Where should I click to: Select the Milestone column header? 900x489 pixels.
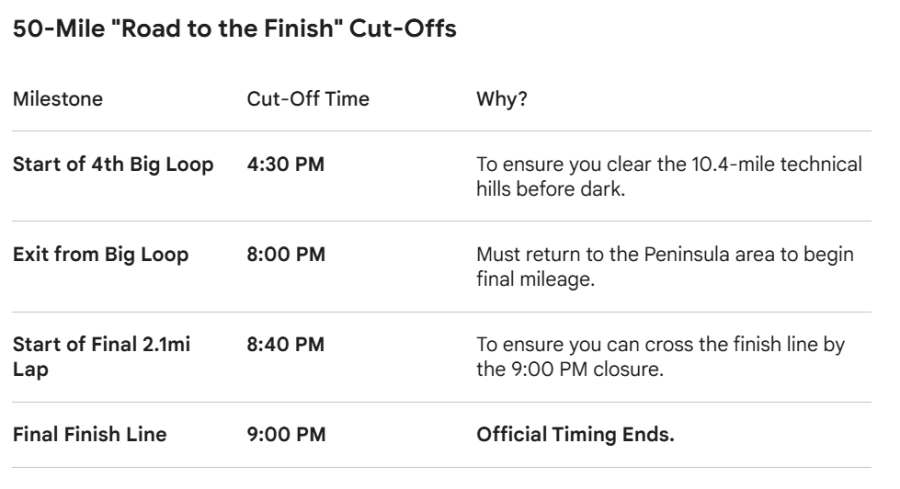click(x=57, y=101)
